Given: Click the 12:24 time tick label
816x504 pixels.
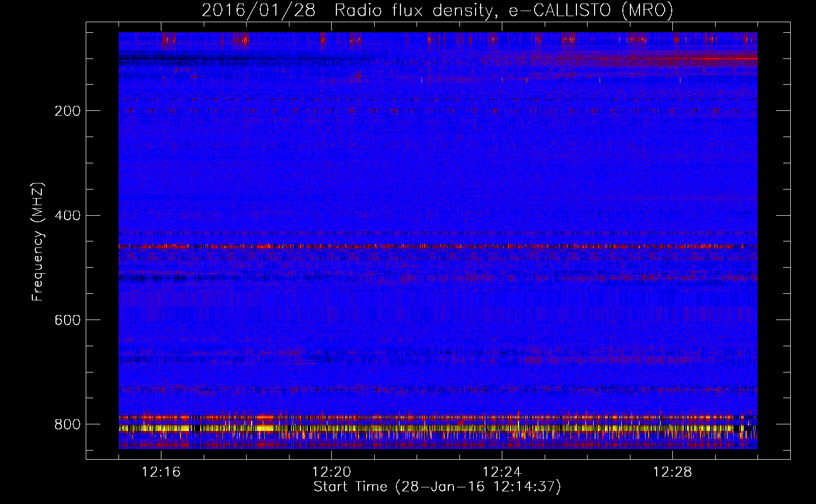Looking at the screenshot, I should click(502, 472).
